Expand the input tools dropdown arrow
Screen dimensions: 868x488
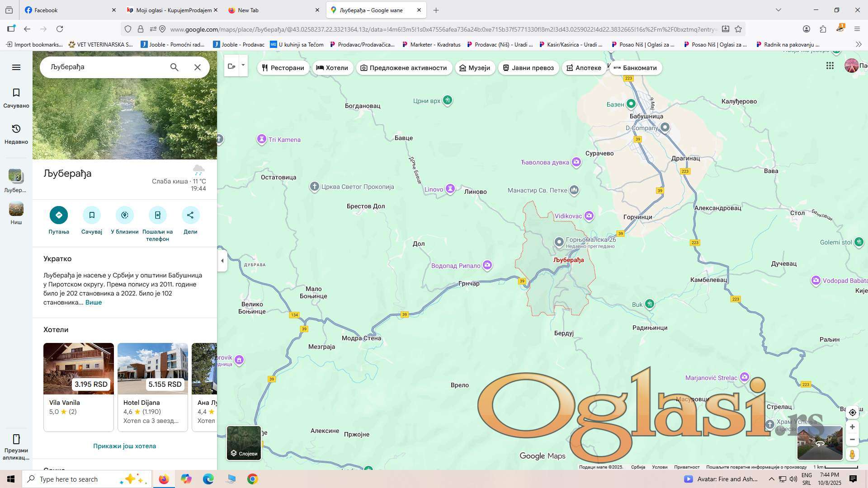point(243,65)
